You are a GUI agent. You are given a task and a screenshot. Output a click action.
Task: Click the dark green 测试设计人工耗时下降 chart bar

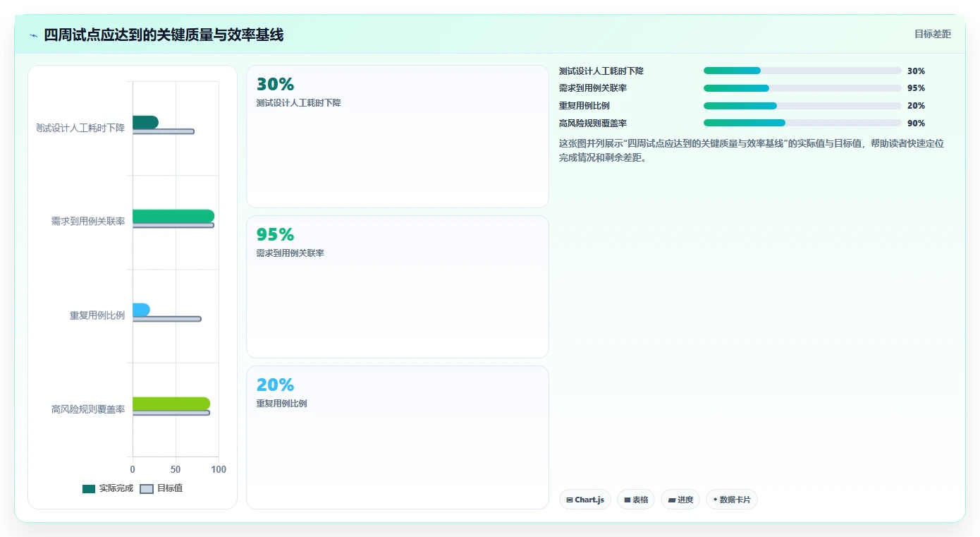[x=145, y=122]
